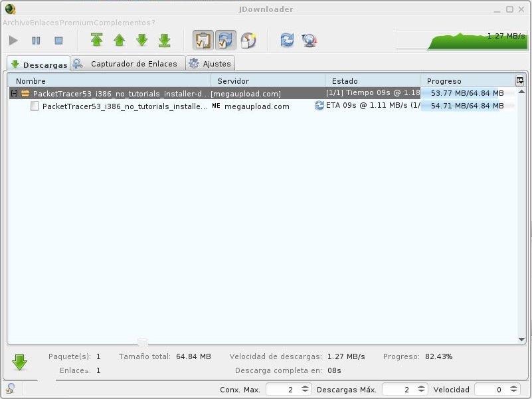The height and width of the screenshot is (399, 532).
Task: Click the scrollbar down arrow in download list
Action: (522, 339)
